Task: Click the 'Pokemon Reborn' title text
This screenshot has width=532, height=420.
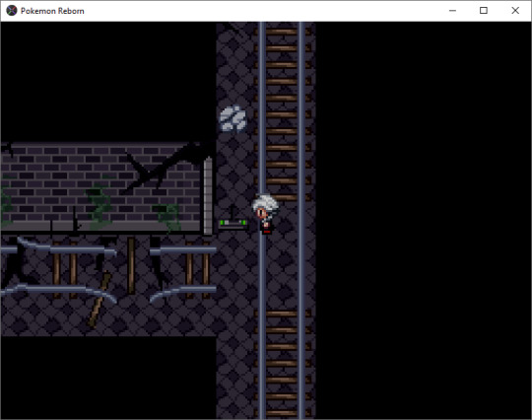Action: coord(52,11)
